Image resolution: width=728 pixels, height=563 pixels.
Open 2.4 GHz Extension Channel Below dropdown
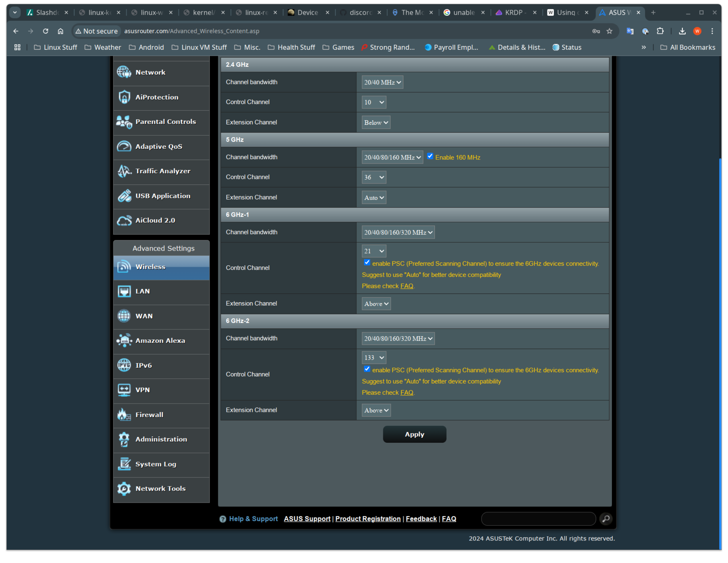[376, 122]
